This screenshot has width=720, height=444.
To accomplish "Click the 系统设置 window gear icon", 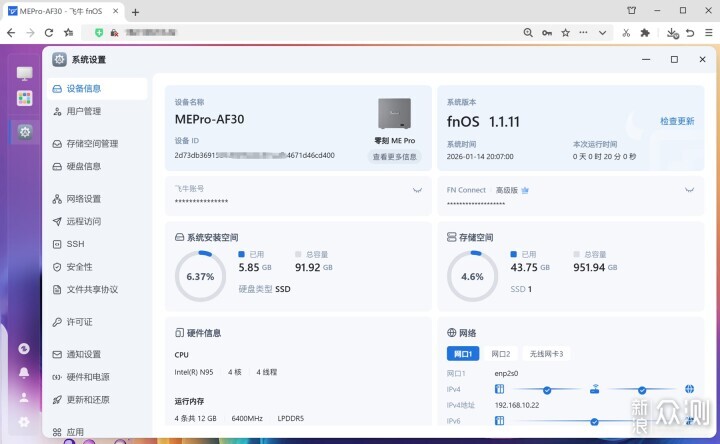I will click(59, 59).
